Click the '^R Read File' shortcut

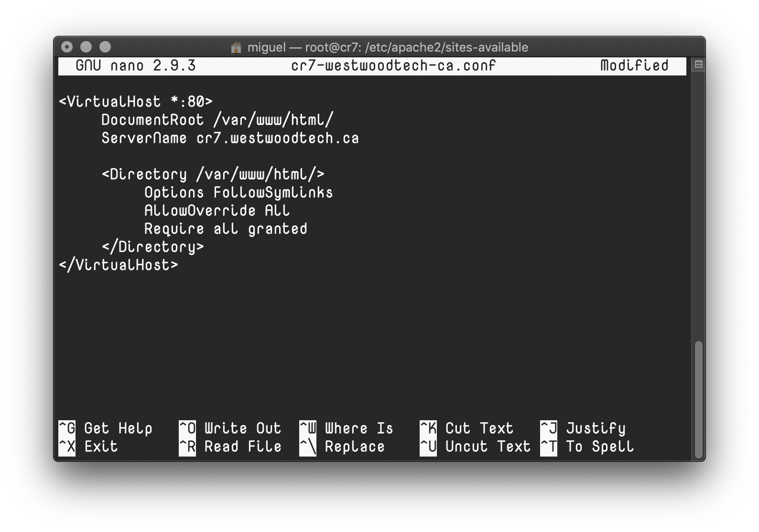[x=230, y=447]
